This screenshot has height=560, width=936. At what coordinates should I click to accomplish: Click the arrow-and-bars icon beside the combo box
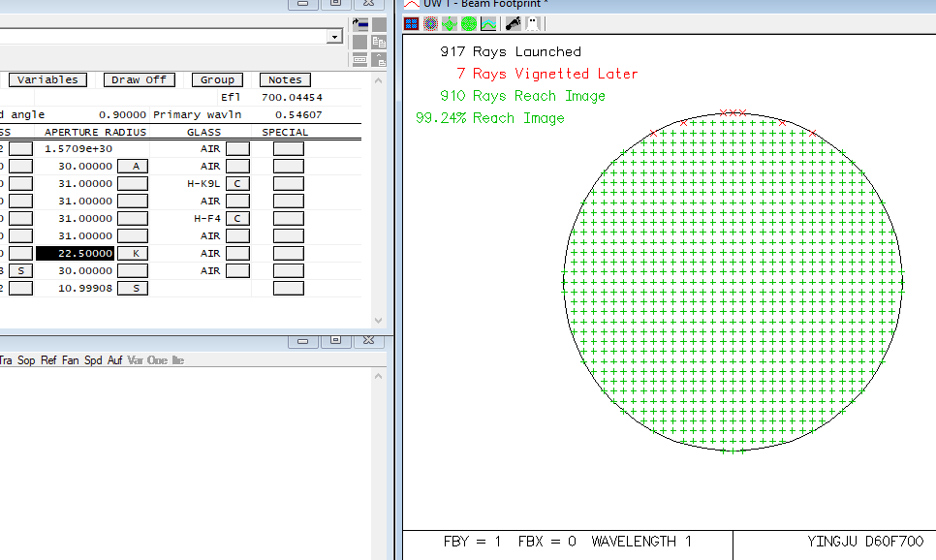(x=359, y=24)
